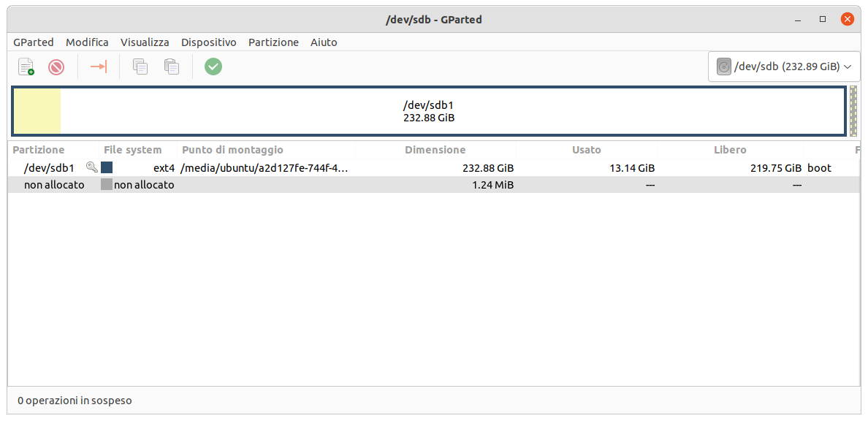The image size is (868, 421).
Task: Close the GParted window
Action: pos(848,20)
